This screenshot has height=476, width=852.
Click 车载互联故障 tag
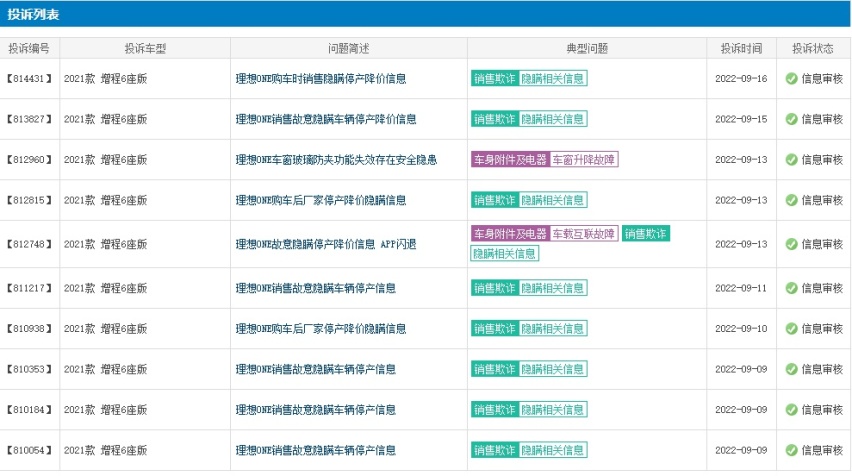coord(584,234)
